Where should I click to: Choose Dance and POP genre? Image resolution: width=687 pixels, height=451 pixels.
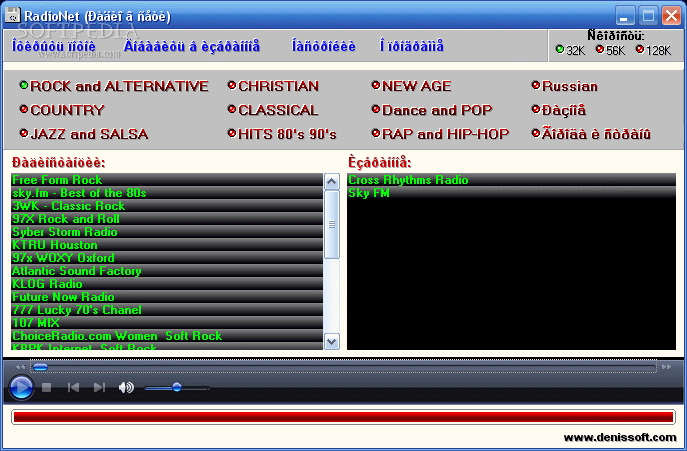[432, 110]
